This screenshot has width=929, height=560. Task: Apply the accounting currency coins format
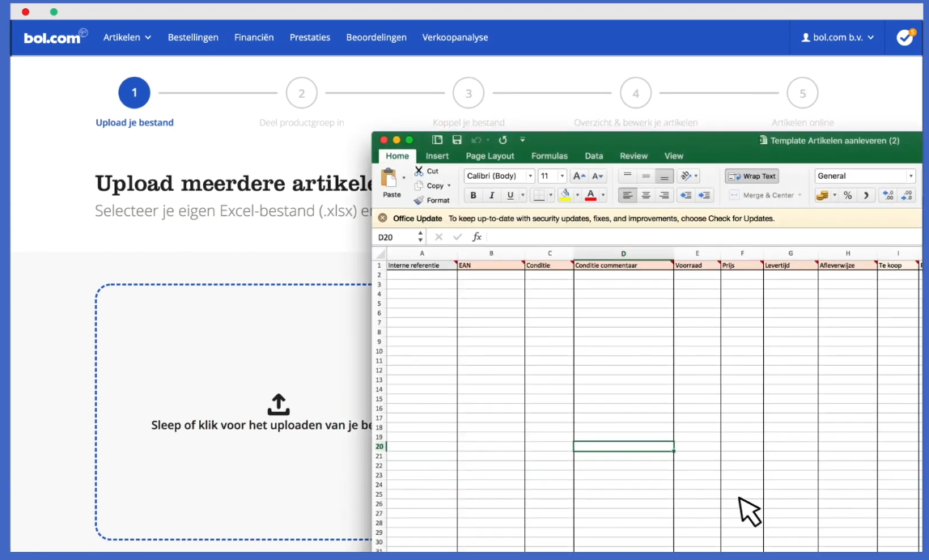click(x=821, y=195)
